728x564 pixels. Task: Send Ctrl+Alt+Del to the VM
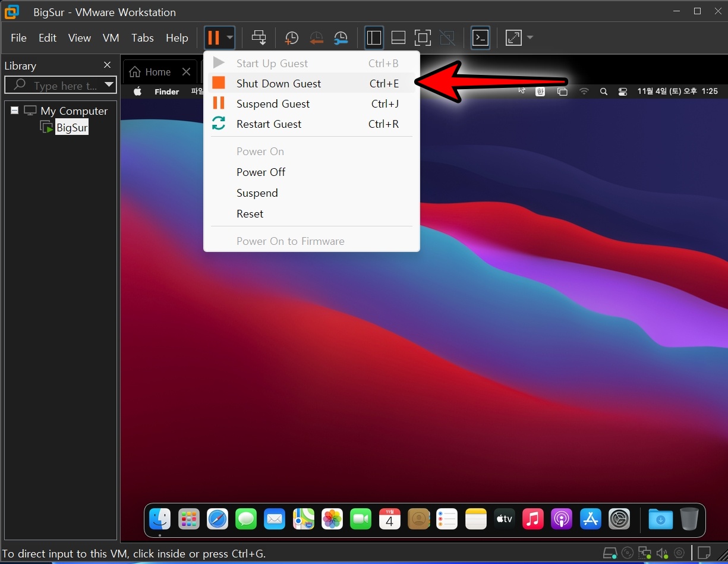pos(259,38)
